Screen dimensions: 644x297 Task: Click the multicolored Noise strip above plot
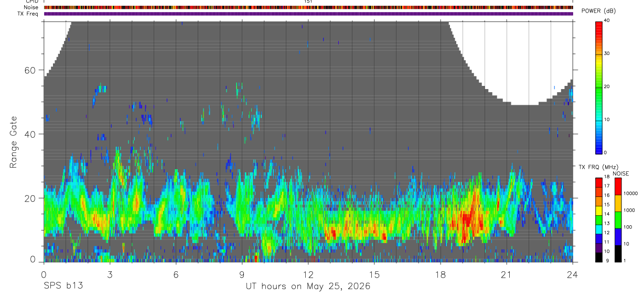point(308,7)
